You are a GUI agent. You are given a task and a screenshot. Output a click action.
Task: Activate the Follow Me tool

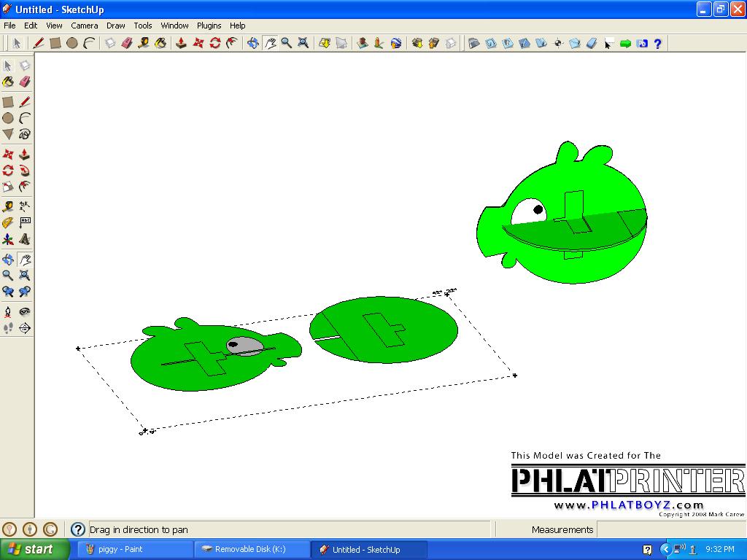[x=25, y=171]
